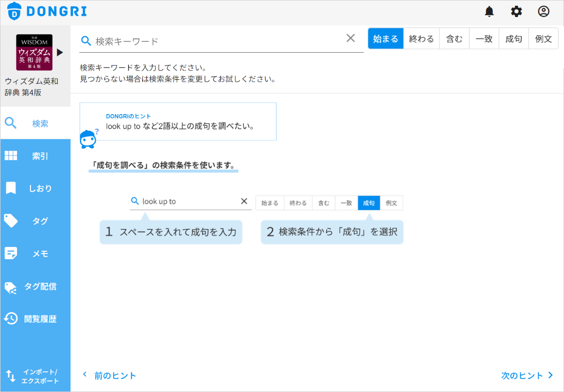
Task: Open the 検索 sidebar item
Action: coord(35,123)
